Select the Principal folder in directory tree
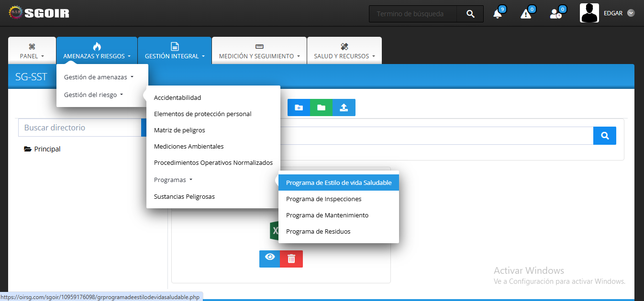Viewport: 644px width, 301px height. click(47, 149)
